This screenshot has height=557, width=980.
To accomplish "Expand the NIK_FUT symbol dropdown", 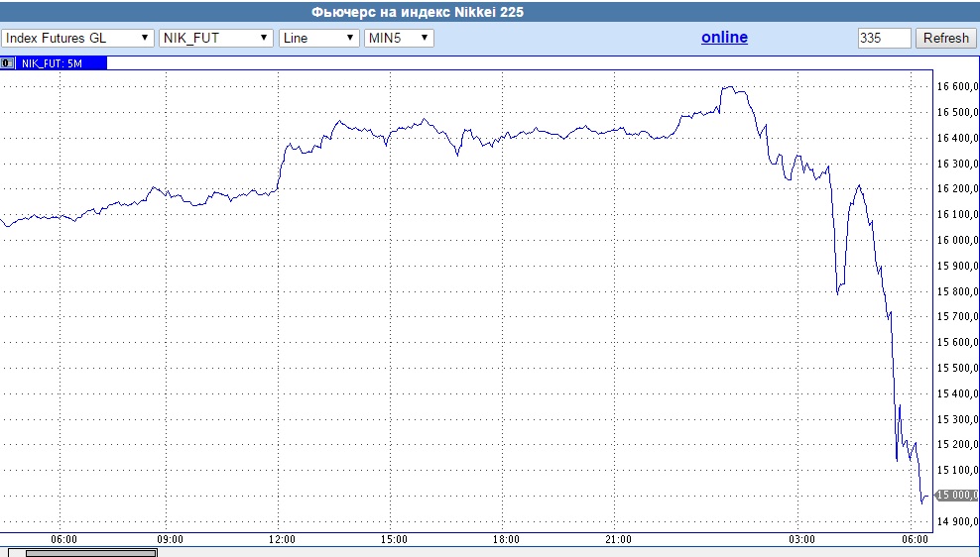I will click(215, 38).
